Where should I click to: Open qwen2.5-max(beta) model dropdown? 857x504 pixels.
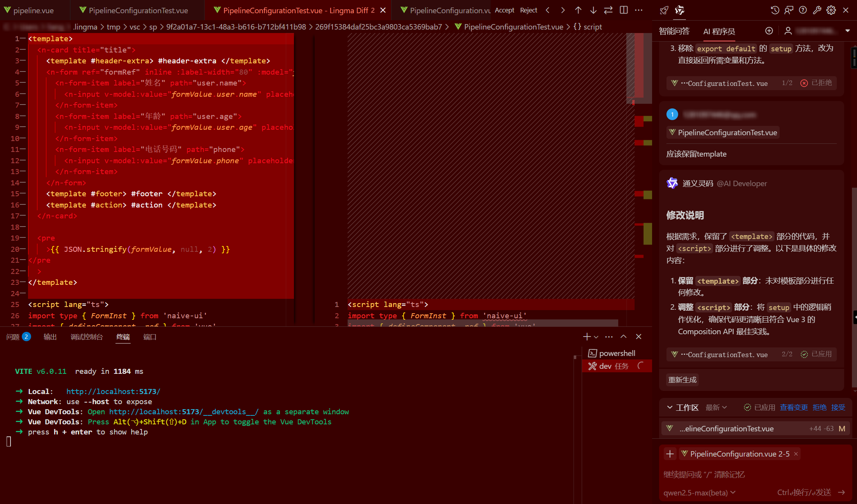699,492
